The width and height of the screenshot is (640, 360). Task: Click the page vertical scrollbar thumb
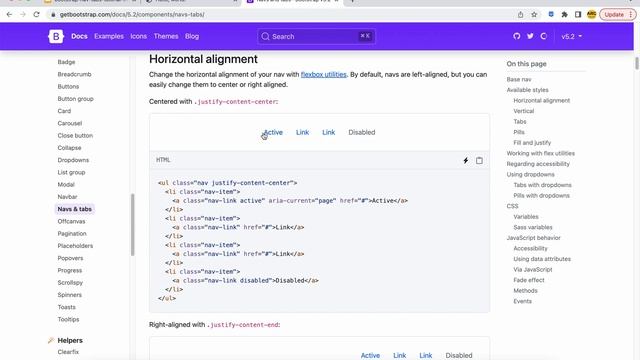[637, 63]
